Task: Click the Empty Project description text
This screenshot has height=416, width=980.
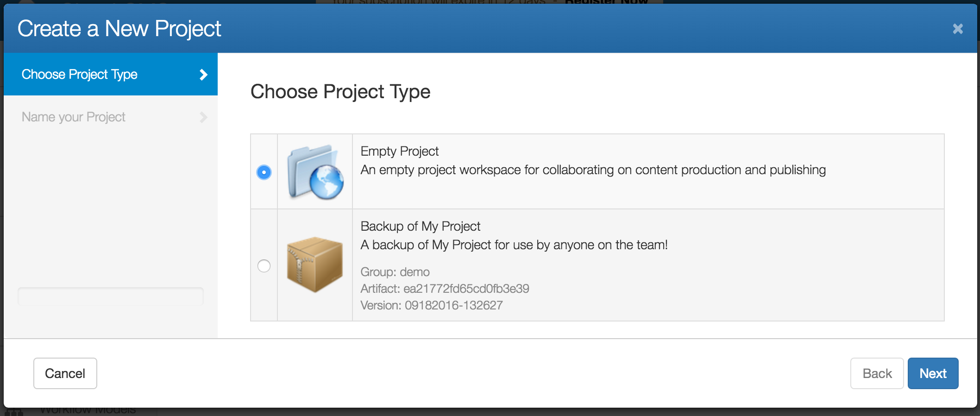Action: click(593, 170)
